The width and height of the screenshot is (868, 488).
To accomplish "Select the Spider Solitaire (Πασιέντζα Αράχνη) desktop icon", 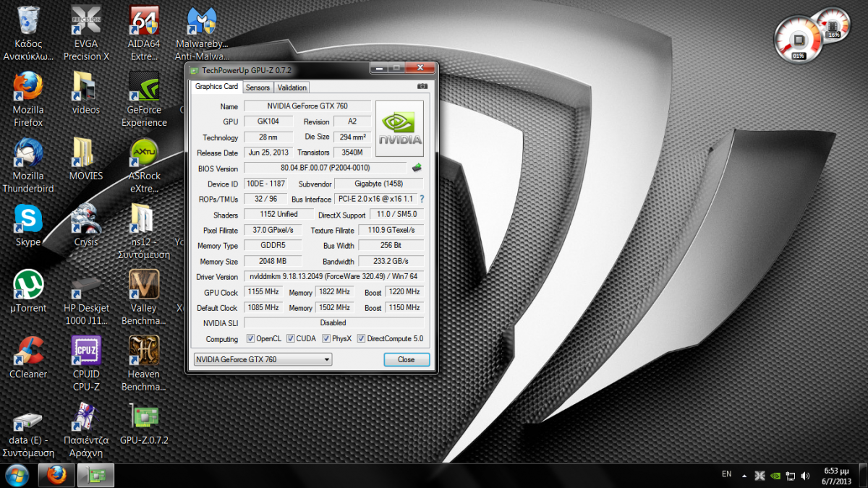I will [x=86, y=431].
